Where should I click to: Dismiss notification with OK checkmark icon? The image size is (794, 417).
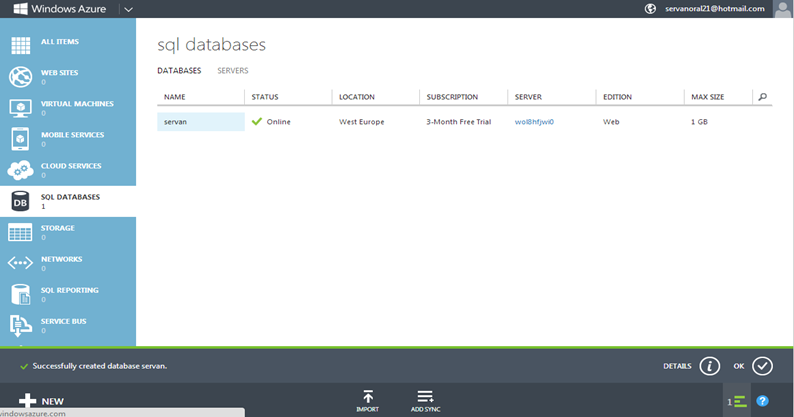[x=762, y=366]
